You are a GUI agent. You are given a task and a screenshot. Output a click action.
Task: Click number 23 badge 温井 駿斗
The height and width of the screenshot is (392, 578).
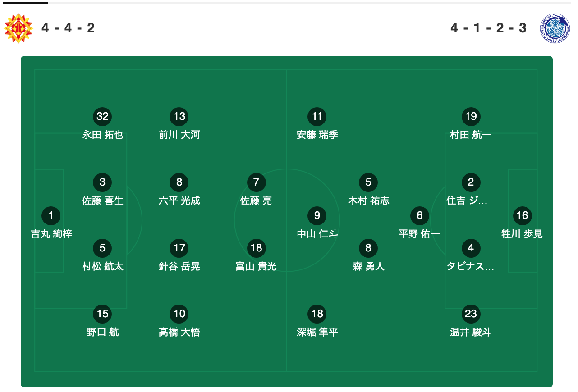coord(471,314)
